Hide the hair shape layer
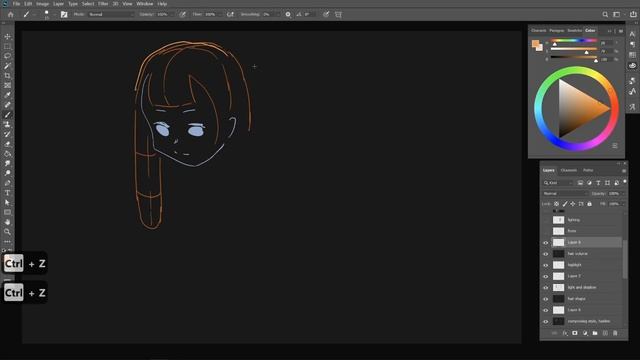 (x=546, y=299)
